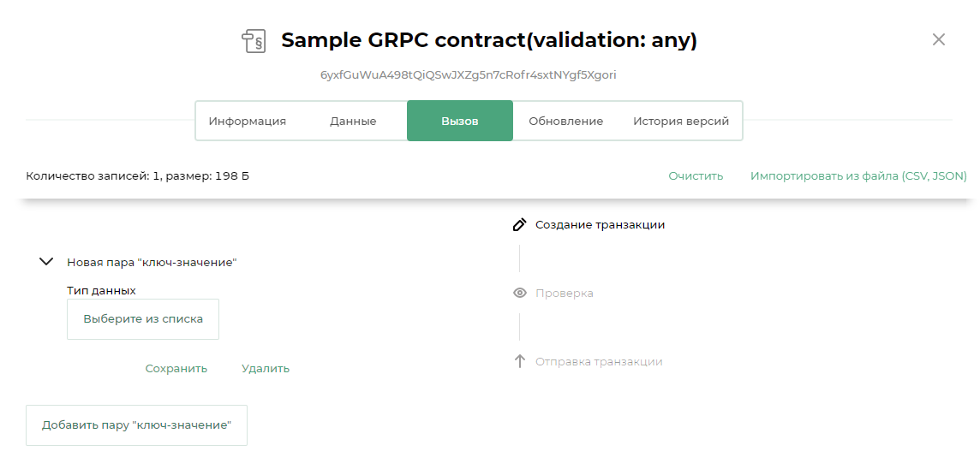980x469 pixels.
Task: Select the Вызов tab
Action: (460, 122)
